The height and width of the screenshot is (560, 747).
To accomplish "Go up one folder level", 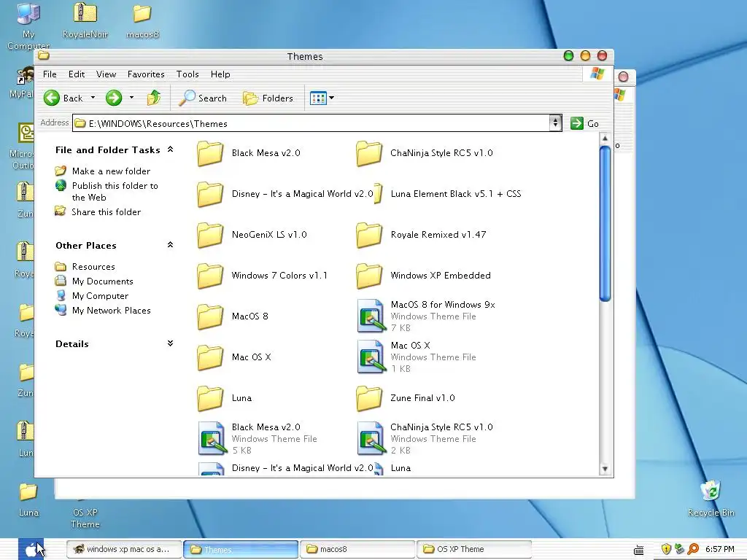I will coord(154,98).
